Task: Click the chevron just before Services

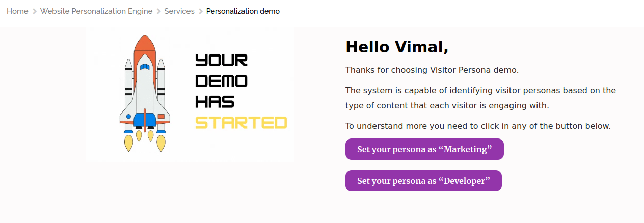Action: (158, 11)
